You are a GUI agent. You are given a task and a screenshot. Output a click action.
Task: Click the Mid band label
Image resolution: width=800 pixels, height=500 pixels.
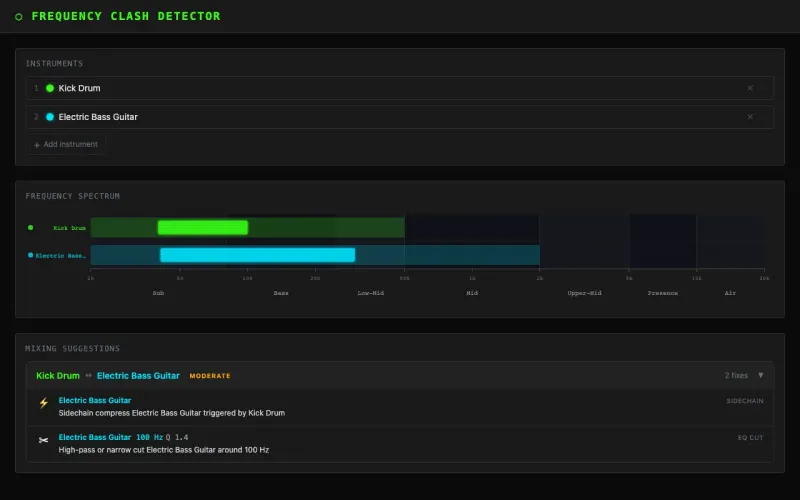click(x=472, y=293)
